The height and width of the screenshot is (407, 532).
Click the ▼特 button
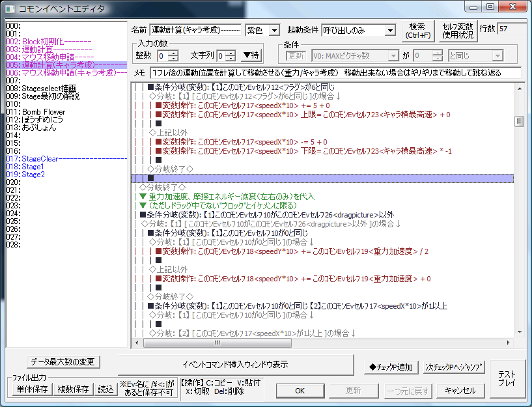pyautogui.click(x=251, y=55)
